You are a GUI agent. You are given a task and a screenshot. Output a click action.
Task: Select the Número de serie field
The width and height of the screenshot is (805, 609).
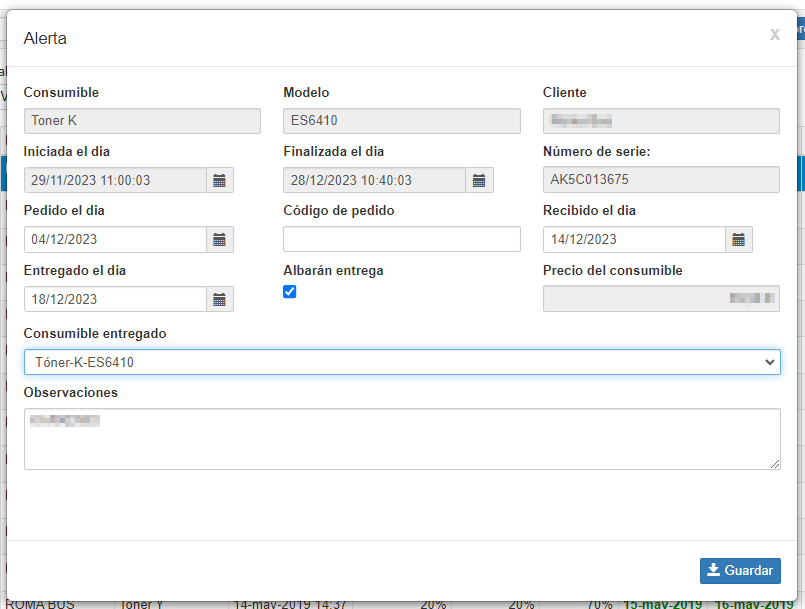[x=661, y=181]
